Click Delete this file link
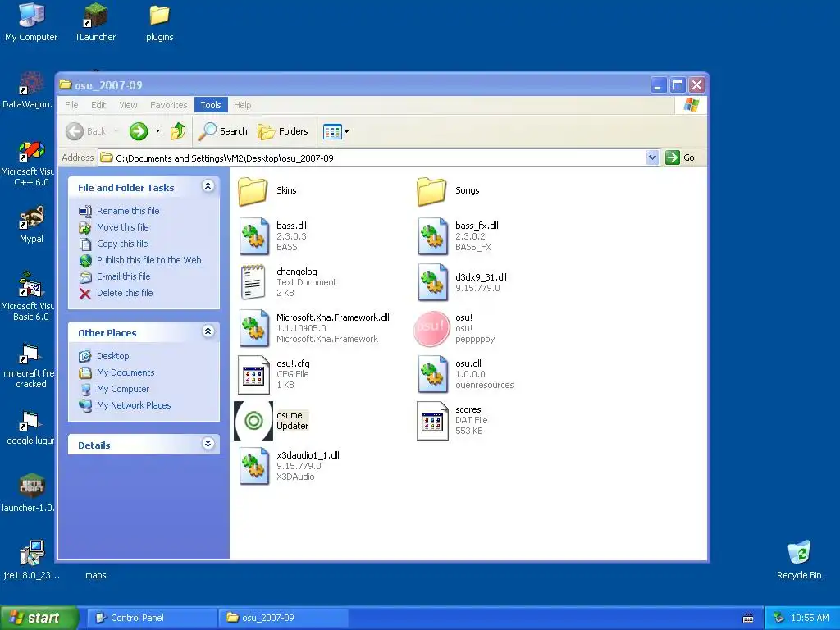 (x=125, y=293)
